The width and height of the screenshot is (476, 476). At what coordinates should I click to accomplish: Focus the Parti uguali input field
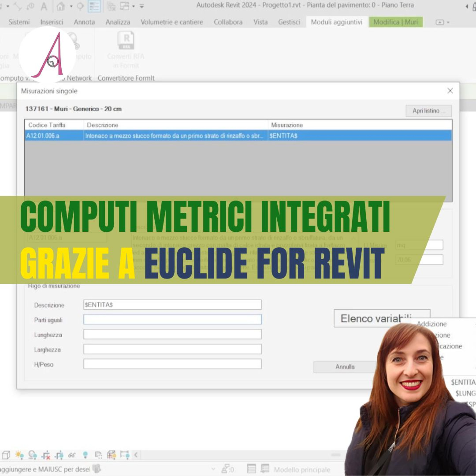point(172,320)
